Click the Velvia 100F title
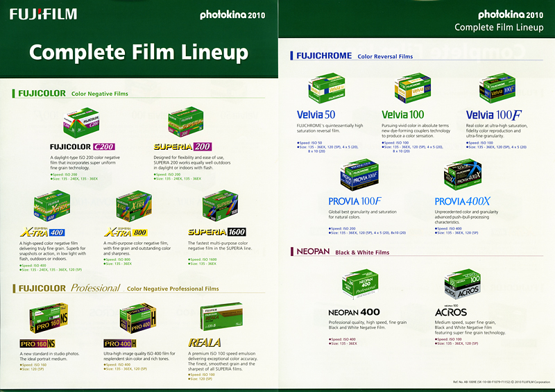The width and height of the screenshot is (555, 392). click(x=494, y=114)
